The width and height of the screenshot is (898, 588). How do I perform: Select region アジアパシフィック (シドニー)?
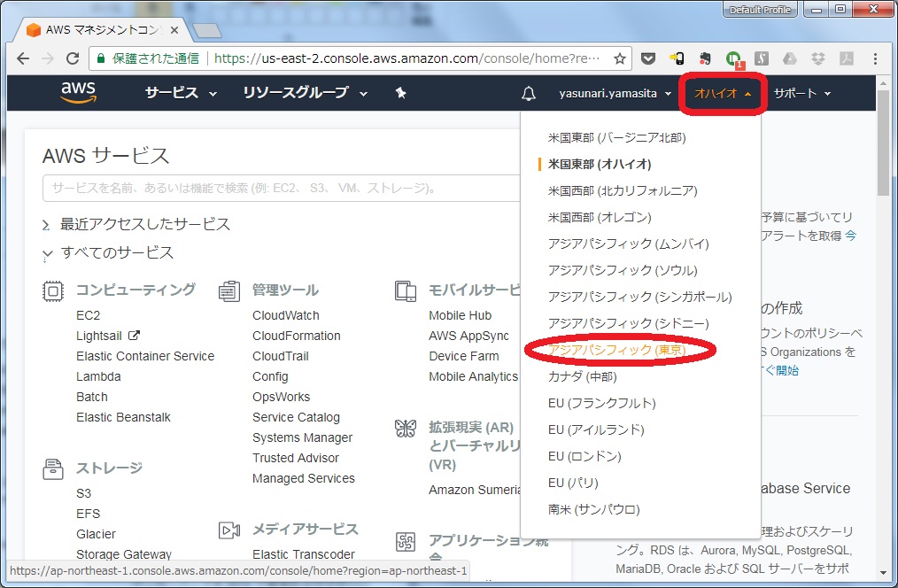tap(628, 323)
